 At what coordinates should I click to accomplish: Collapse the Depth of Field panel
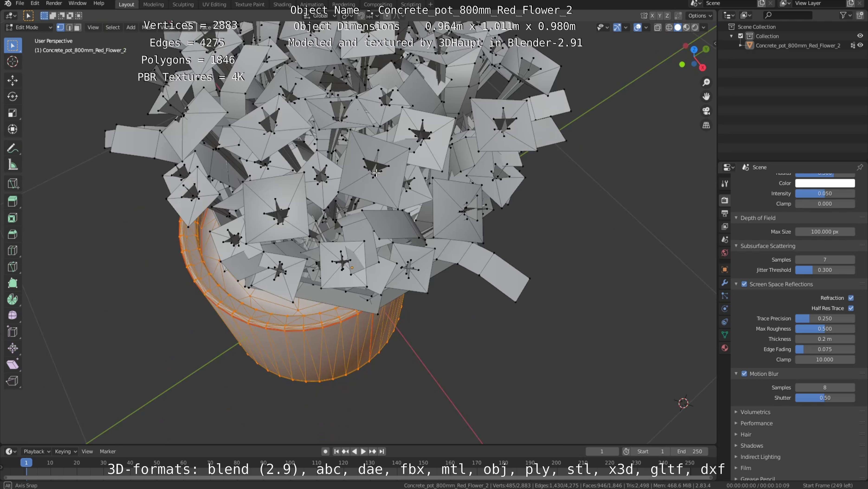click(758, 218)
